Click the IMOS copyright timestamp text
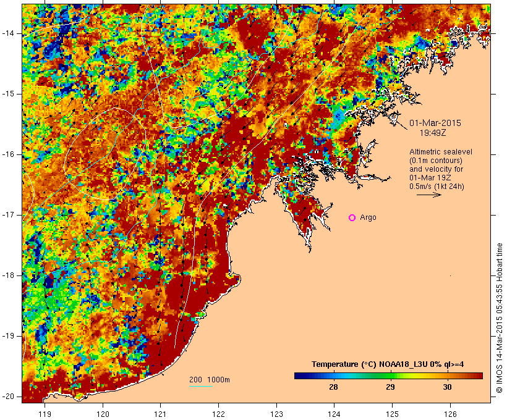 500,318
